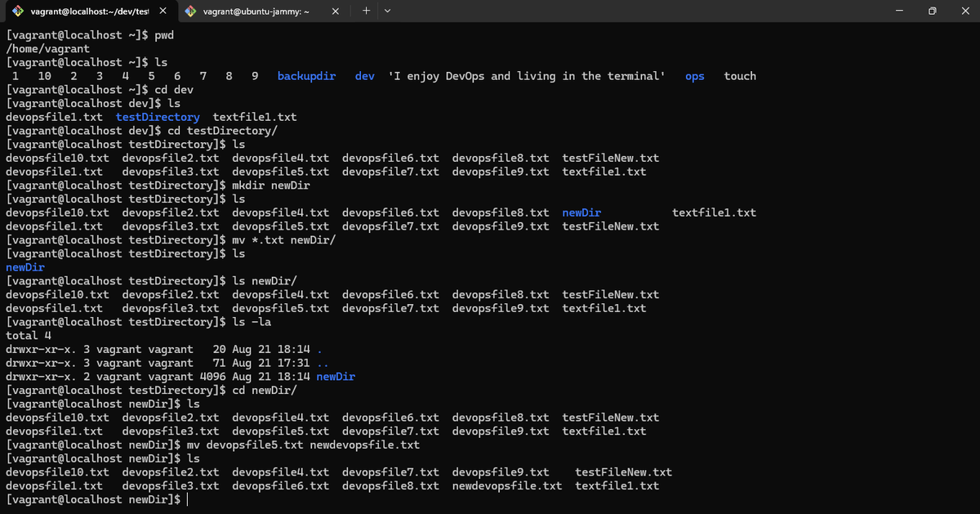
Task: Click the 'total 4' output line
Action: click(x=29, y=336)
